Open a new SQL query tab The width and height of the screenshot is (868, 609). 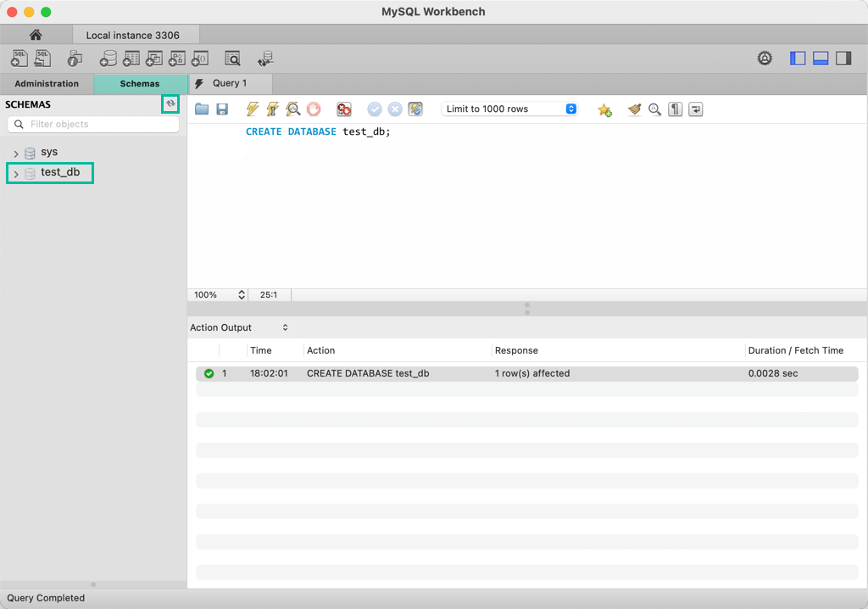18,58
